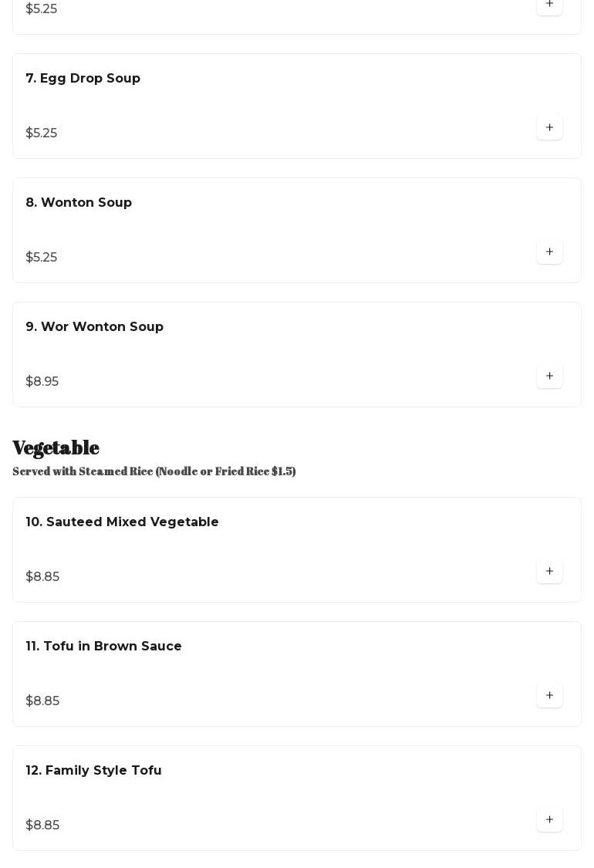This screenshot has width=594, height=868.
Task: Add Sauteed Mixed Vegetable to cart
Action: 549,571
